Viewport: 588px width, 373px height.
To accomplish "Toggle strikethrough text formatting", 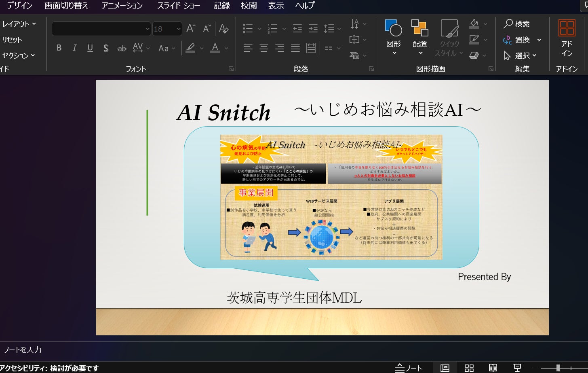I will coord(122,48).
